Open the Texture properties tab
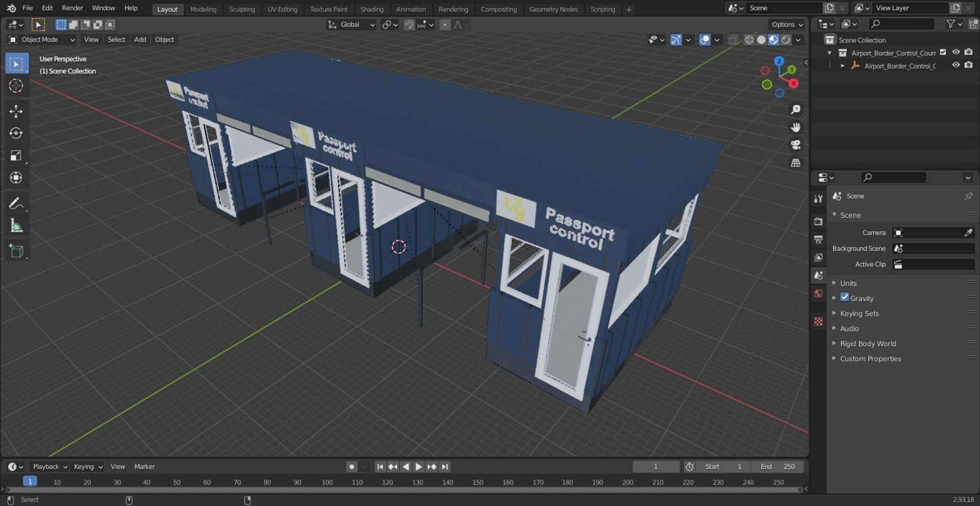Viewport: 980px width, 506px height. point(819,321)
